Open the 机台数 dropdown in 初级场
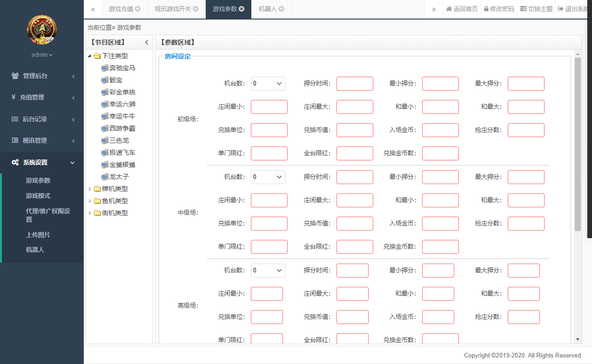This screenshot has width=592, height=364. click(x=268, y=84)
